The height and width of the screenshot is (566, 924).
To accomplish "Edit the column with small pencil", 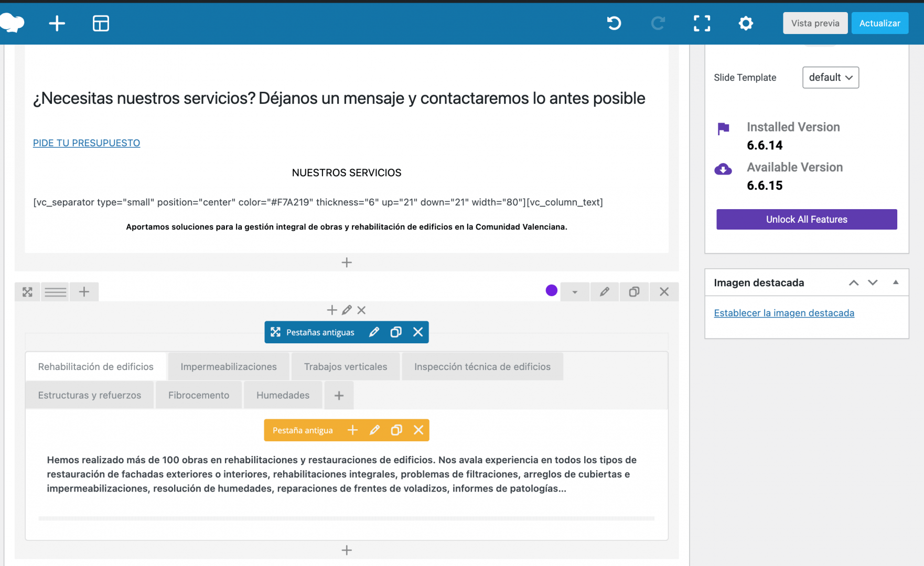I will tap(347, 310).
